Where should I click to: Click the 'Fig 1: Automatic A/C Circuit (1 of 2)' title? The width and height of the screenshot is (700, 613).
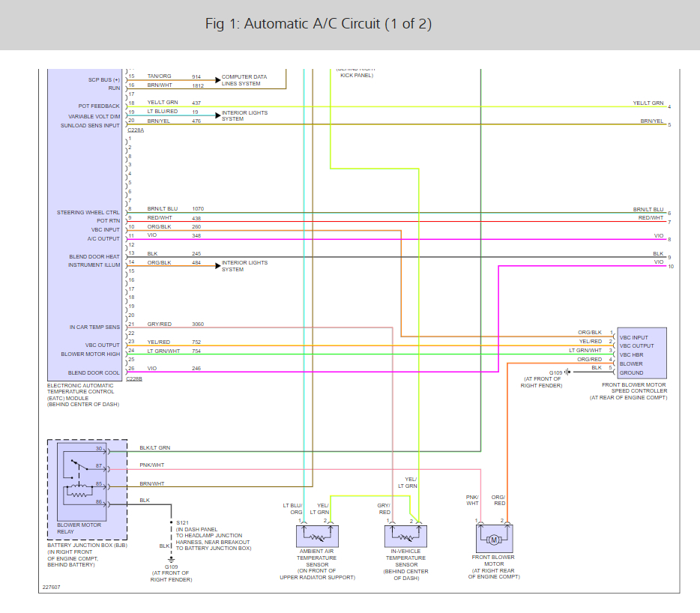coord(319,24)
